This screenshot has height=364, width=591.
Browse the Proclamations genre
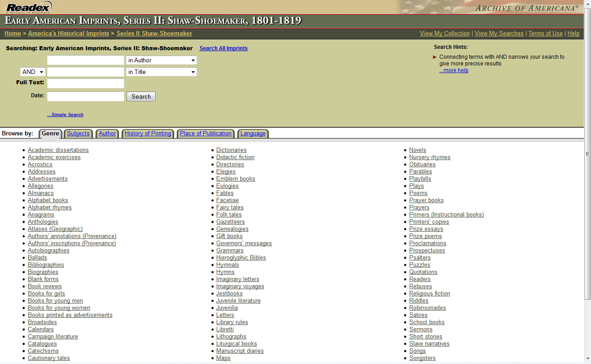(x=428, y=243)
